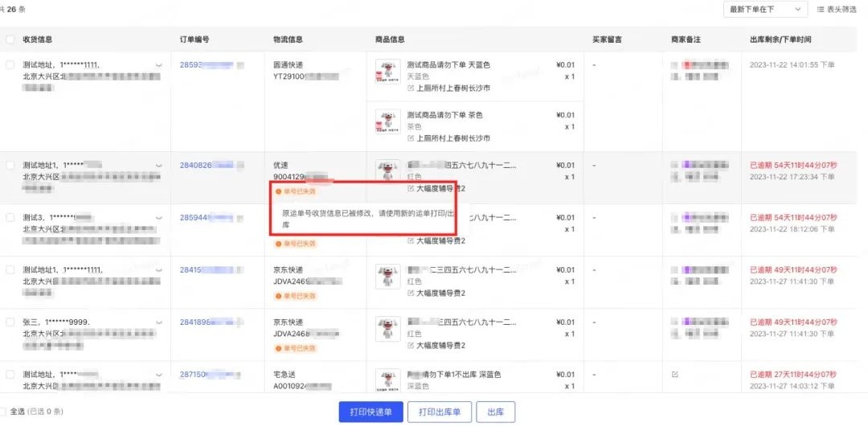Image resolution: width=868 pixels, height=427 pixels.
Task: Click 单号已失效 warning tag under JDVA2468
Action: [x=295, y=348]
